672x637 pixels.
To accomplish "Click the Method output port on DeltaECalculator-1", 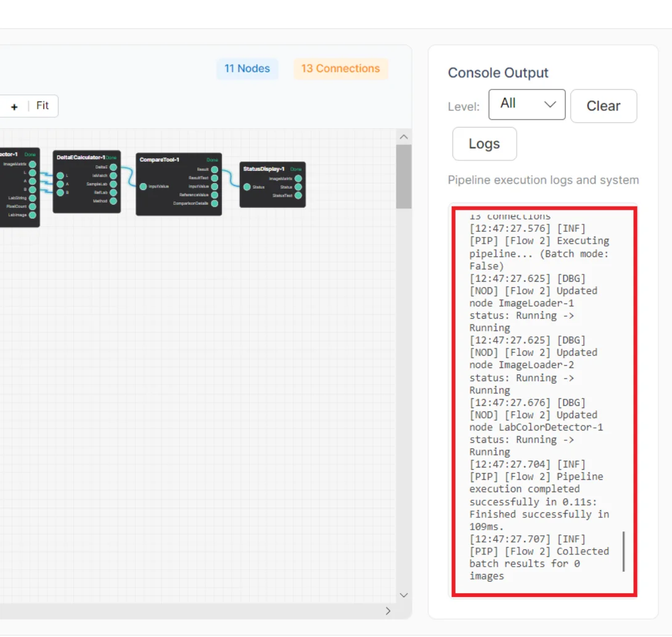I will click(x=113, y=200).
